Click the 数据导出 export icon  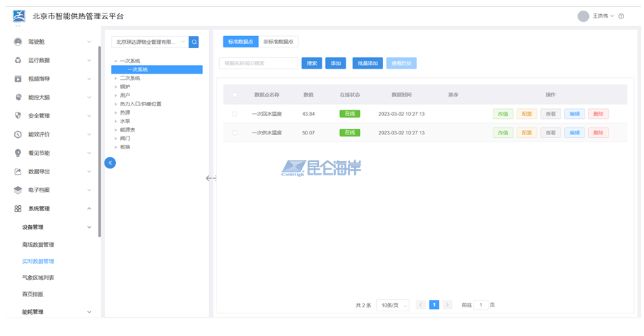tap(18, 171)
